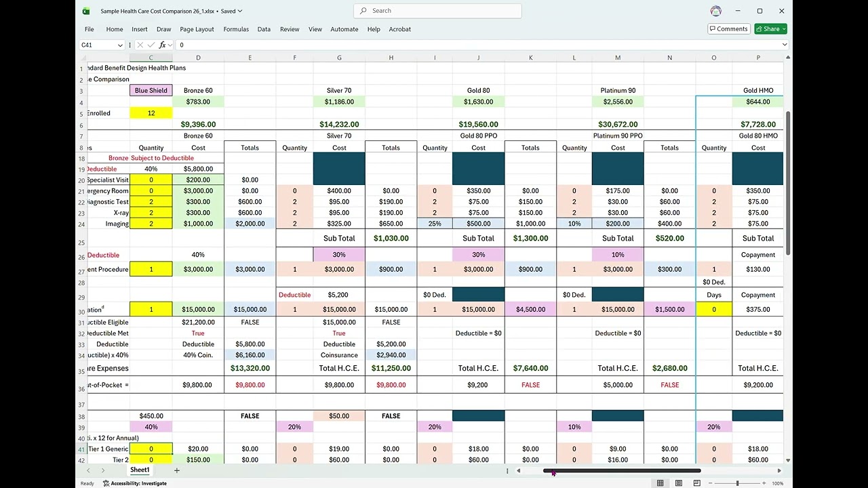
Task: Open the Review ribbon tab
Action: click(290, 29)
